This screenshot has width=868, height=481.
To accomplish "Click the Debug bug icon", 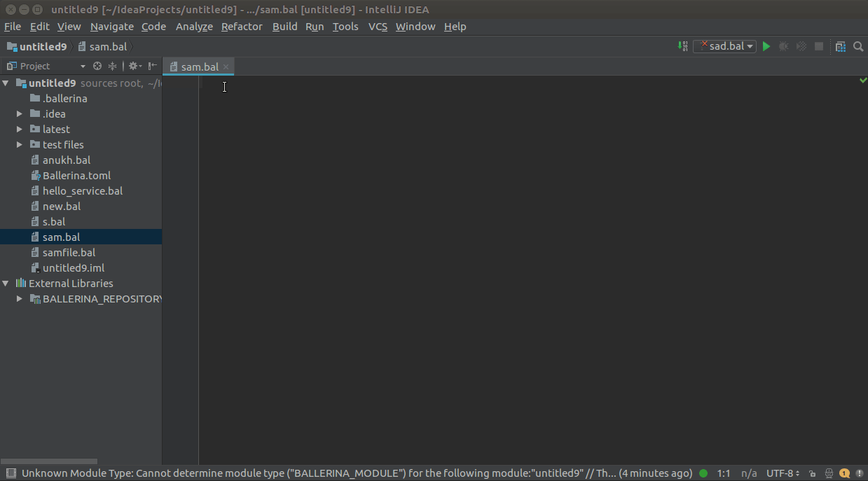I will click(x=784, y=46).
